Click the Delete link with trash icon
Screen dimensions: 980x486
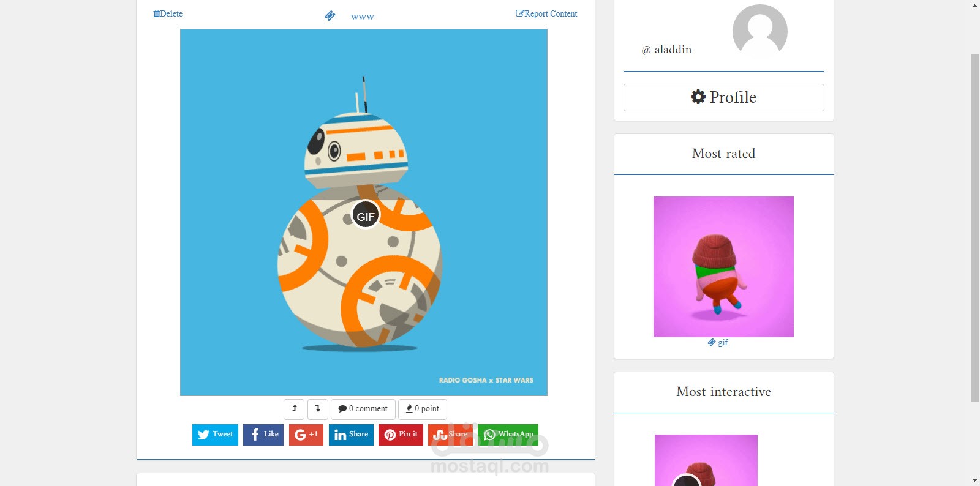(168, 13)
